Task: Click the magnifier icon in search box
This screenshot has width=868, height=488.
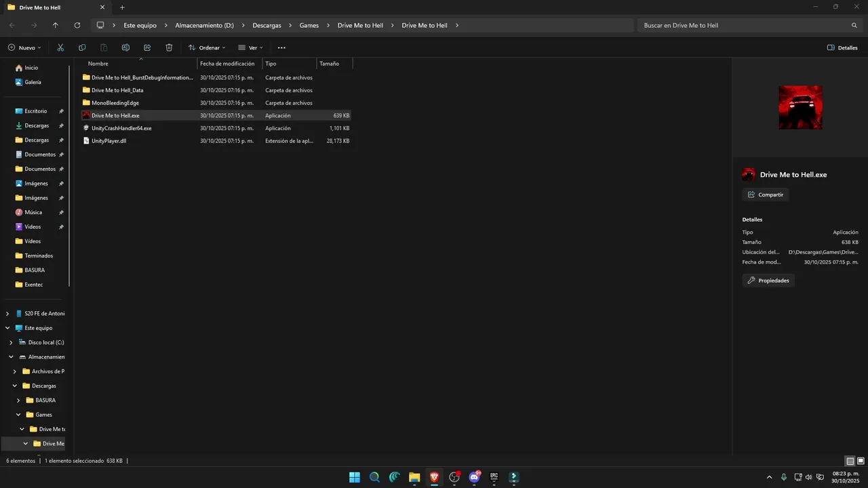Action: click(x=854, y=25)
